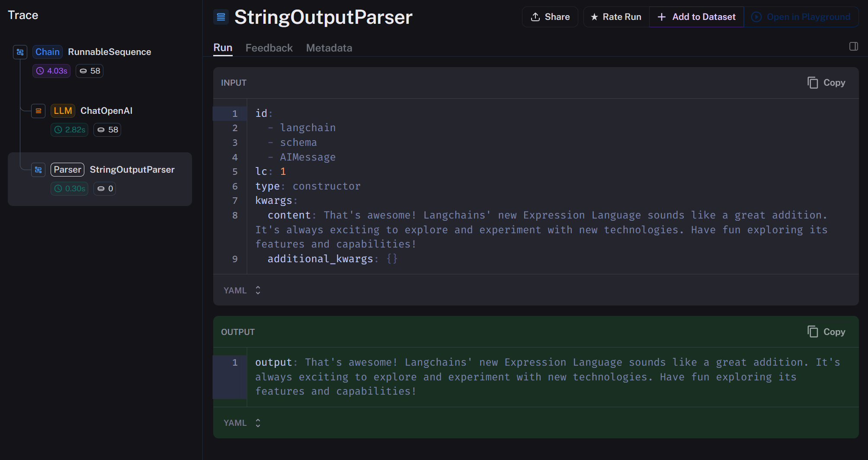Image resolution: width=868 pixels, height=460 pixels.
Task: Select the Run tab
Action: 223,48
